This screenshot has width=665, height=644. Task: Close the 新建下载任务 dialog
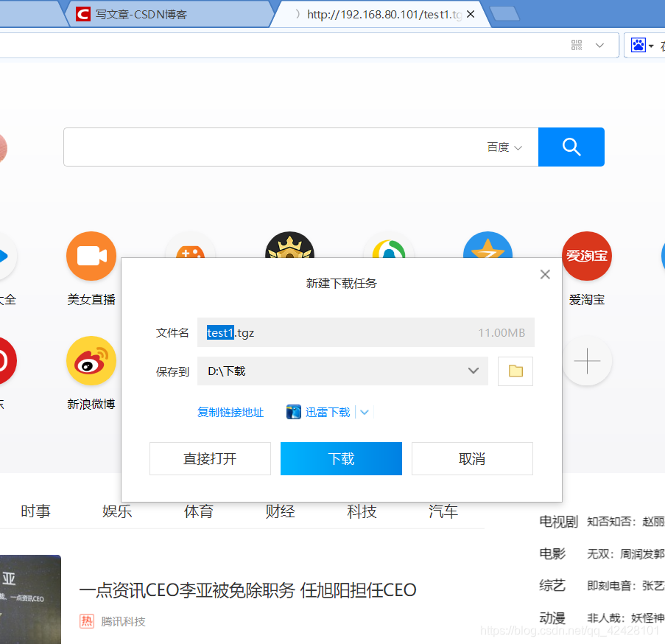coord(545,275)
